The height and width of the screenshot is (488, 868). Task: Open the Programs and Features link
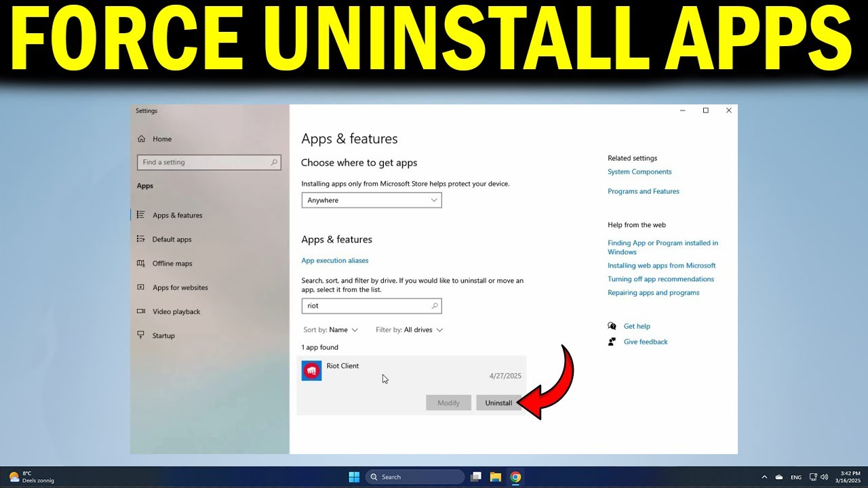point(644,191)
